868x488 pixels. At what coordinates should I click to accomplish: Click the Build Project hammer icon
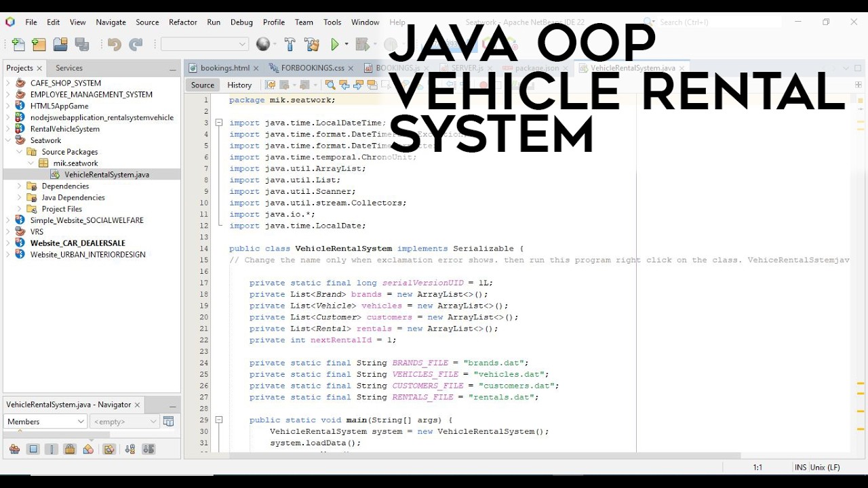tap(290, 45)
